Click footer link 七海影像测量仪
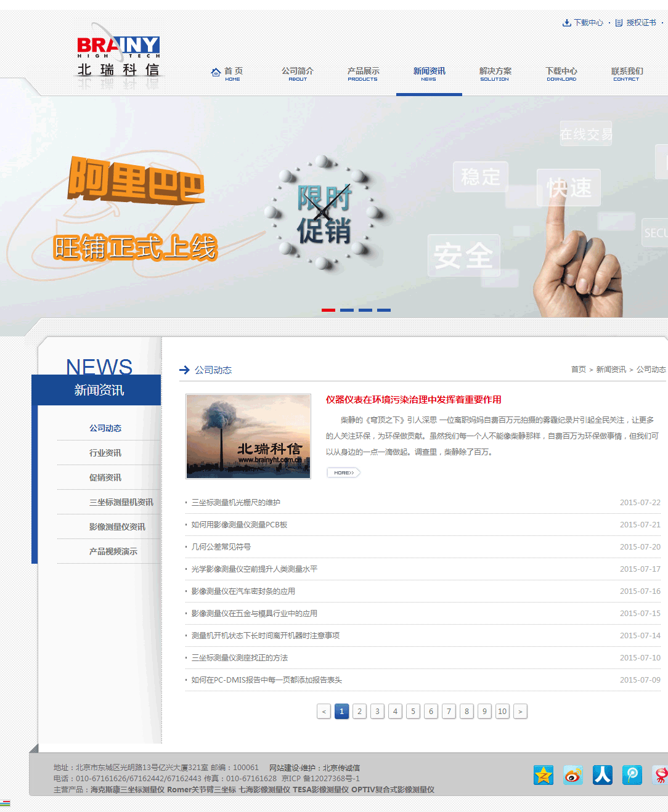 point(264,790)
